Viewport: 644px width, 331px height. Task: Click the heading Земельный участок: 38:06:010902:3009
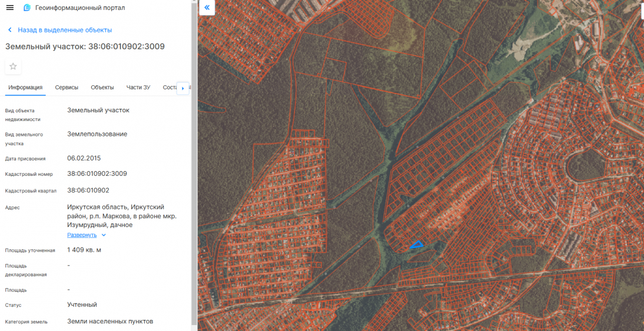click(x=85, y=46)
